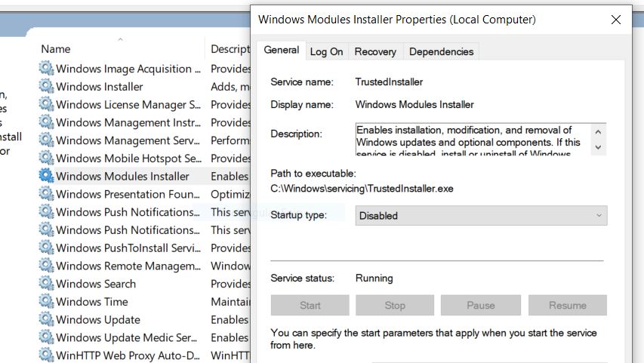Open the Startup type dropdown
This screenshot has height=363, width=644.
[x=481, y=216]
